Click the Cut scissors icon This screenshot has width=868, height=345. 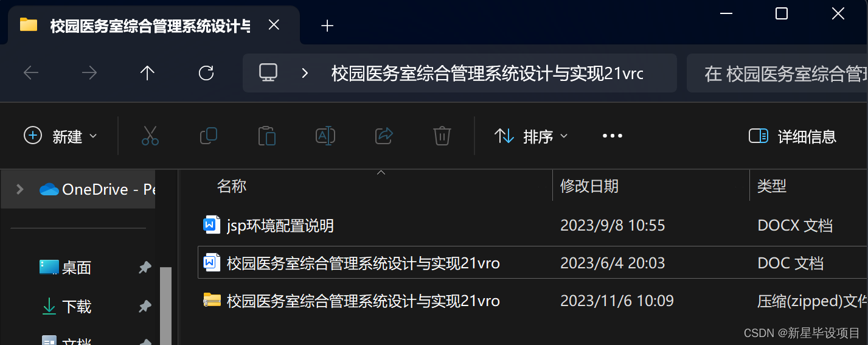pyautogui.click(x=150, y=136)
